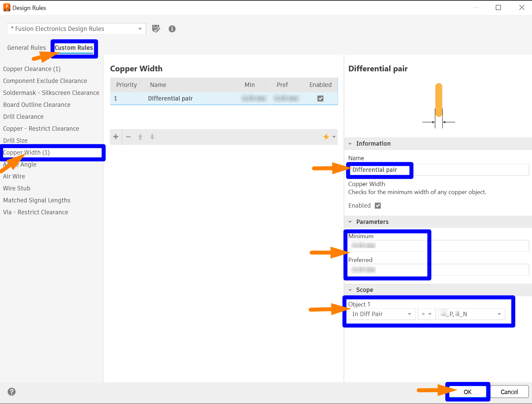This screenshot has height=404, width=532.
Task: Add a new Copper Width rule with plus icon
Action: (x=115, y=137)
